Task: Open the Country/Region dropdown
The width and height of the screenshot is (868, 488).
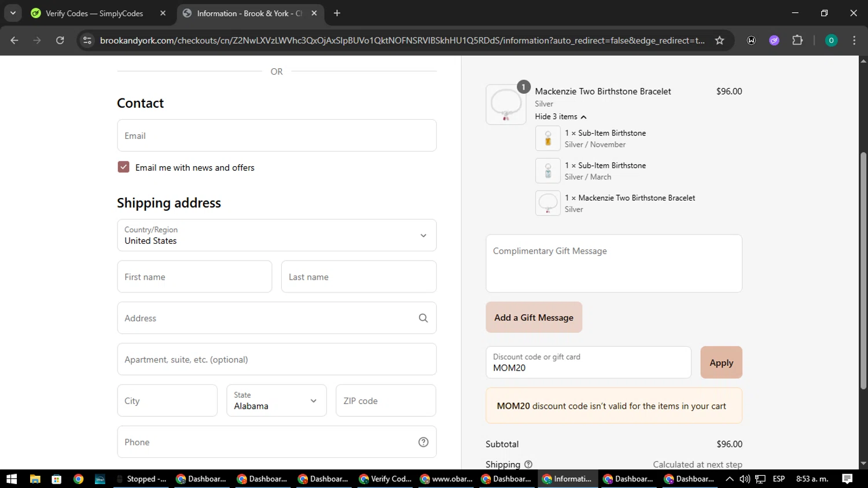Action: click(277, 235)
